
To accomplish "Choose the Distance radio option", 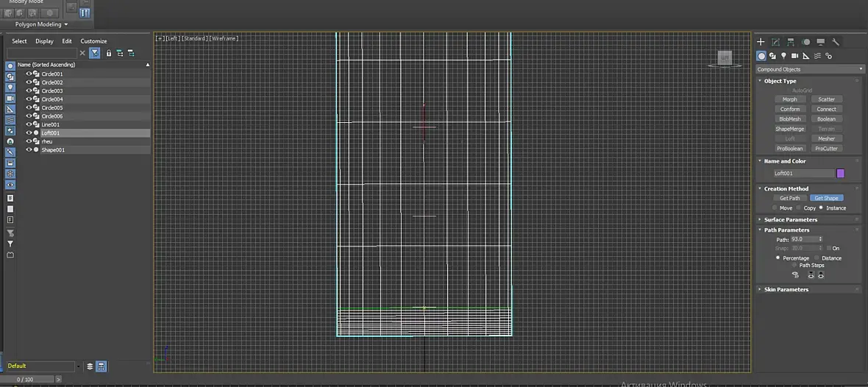I will [x=817, y=258].
